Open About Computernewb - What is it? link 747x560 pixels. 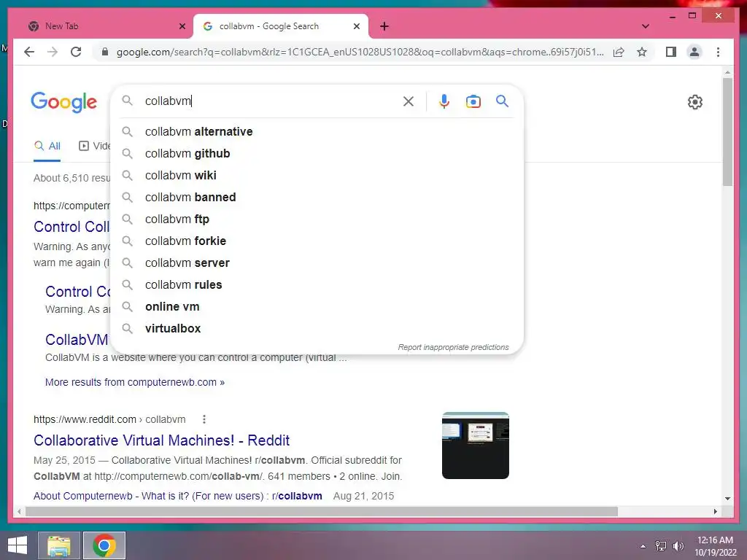178,496
